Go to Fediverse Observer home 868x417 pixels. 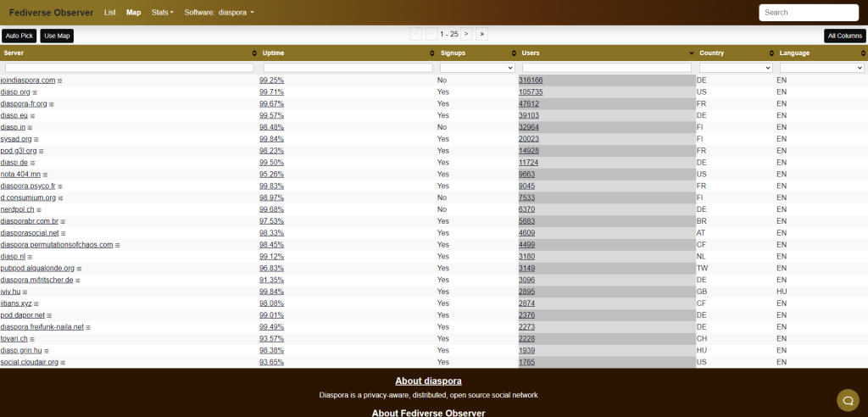tap(51, 12)
